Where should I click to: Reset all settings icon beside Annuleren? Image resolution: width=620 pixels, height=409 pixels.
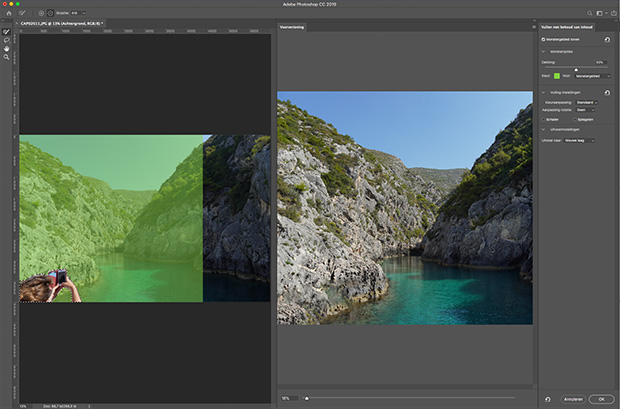coord(548,399)
